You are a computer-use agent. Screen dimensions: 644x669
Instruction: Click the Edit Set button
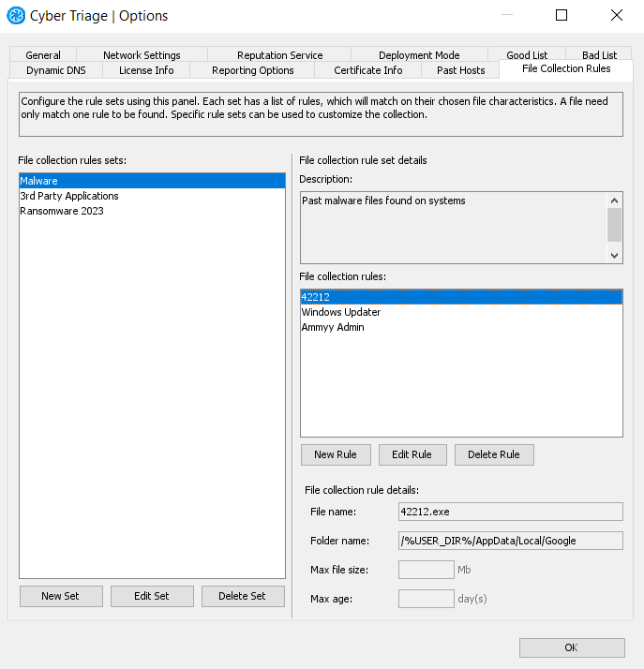click(152, 596)
